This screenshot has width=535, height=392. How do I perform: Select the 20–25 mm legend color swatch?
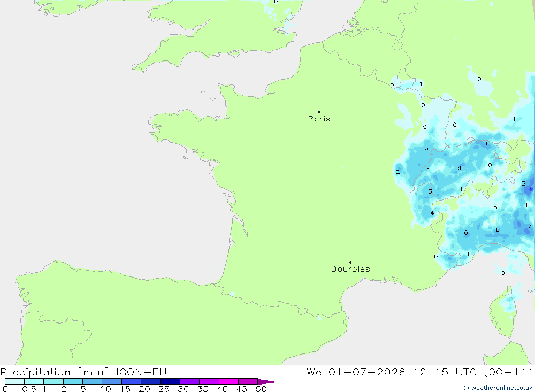(151, 381)
